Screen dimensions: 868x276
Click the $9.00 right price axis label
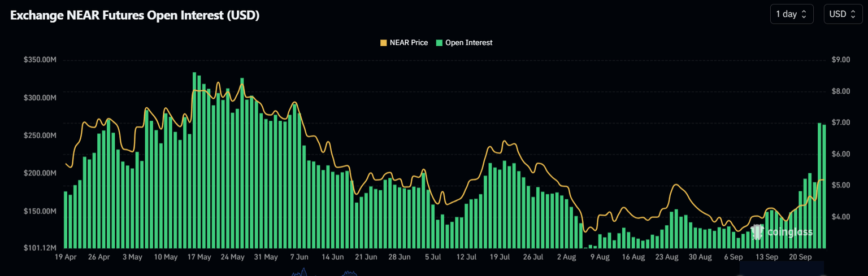841,60
